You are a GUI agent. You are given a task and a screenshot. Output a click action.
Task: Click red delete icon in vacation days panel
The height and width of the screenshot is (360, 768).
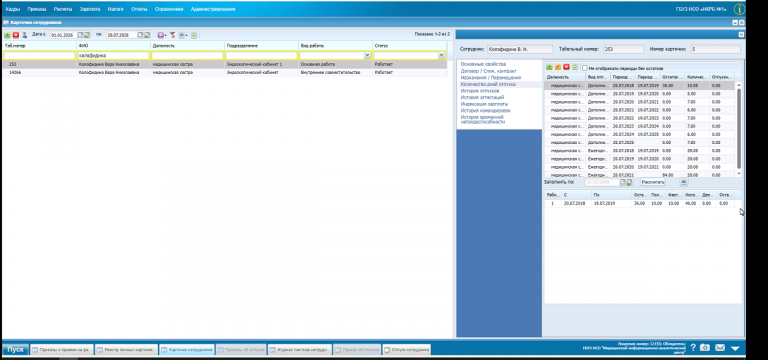point(566,67)
